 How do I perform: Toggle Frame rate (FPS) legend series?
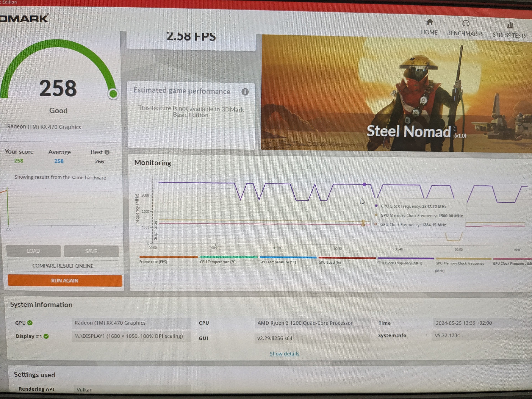point(153,262)
